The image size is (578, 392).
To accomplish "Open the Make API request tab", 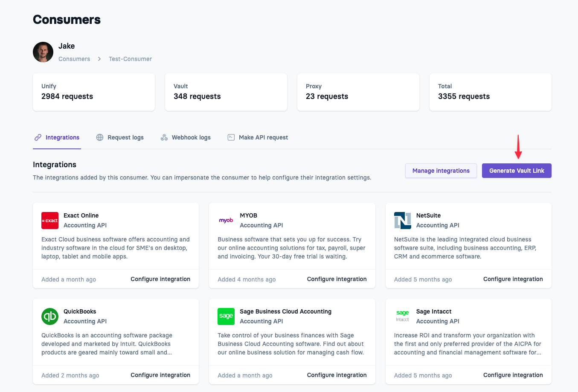I will pos(258,137).
